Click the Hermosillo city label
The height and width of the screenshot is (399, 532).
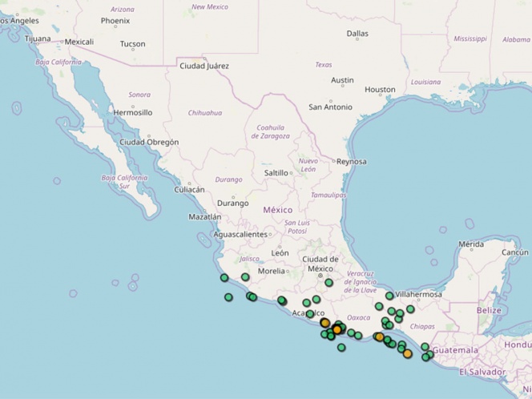click(132, 113)
